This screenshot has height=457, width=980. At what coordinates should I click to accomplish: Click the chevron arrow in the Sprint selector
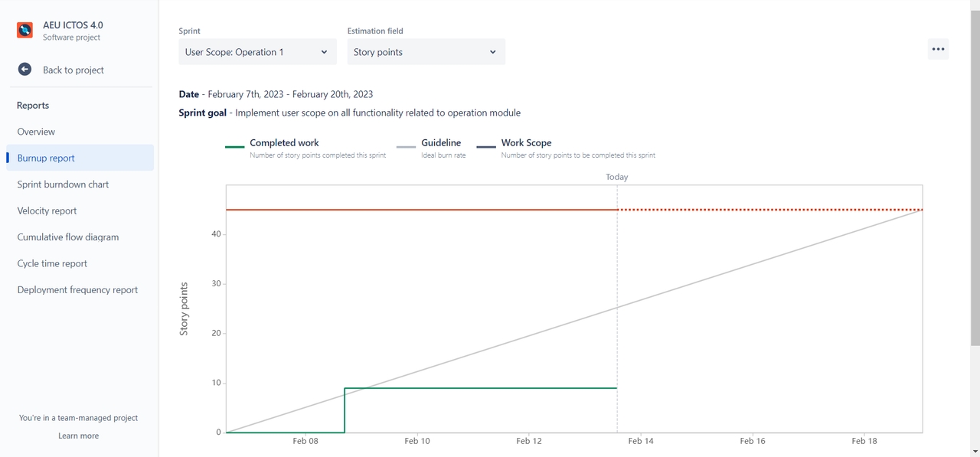324,52
